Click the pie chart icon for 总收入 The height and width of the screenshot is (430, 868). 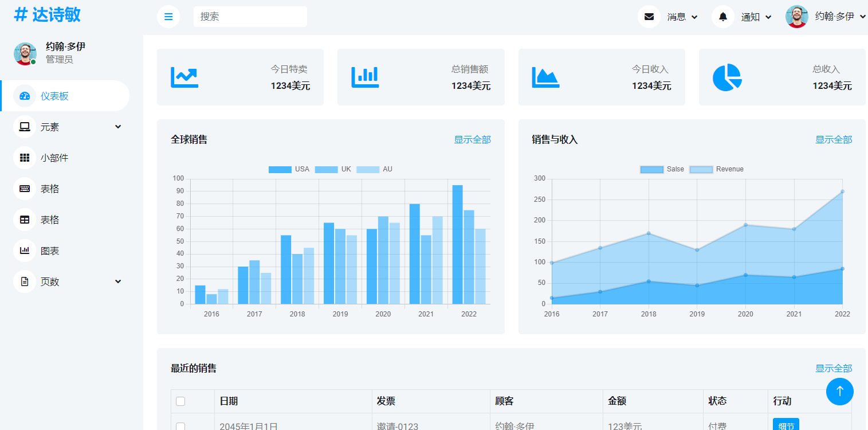coord(726,77)
